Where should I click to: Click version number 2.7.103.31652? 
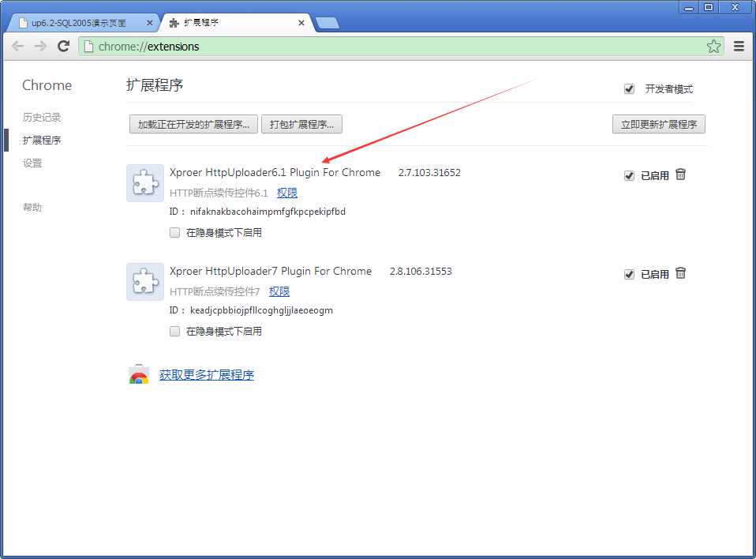point(429,173)
